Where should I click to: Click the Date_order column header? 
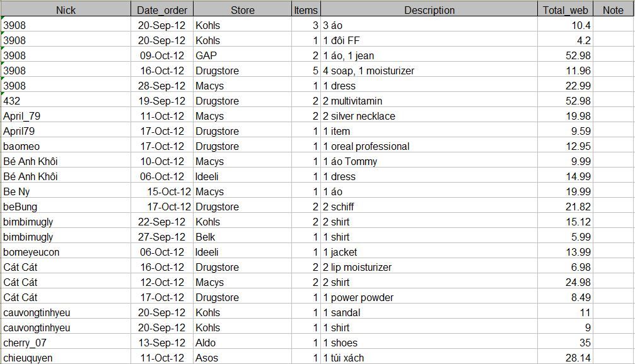[163, 10]
